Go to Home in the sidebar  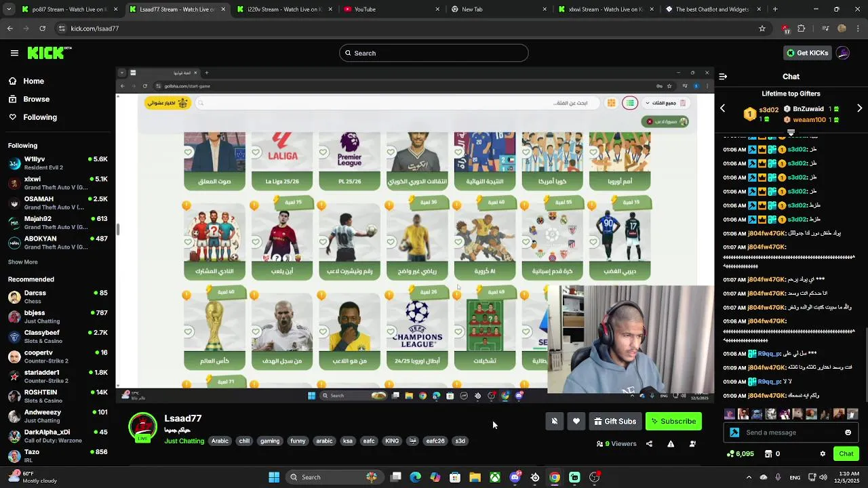(x=27, y=81)
